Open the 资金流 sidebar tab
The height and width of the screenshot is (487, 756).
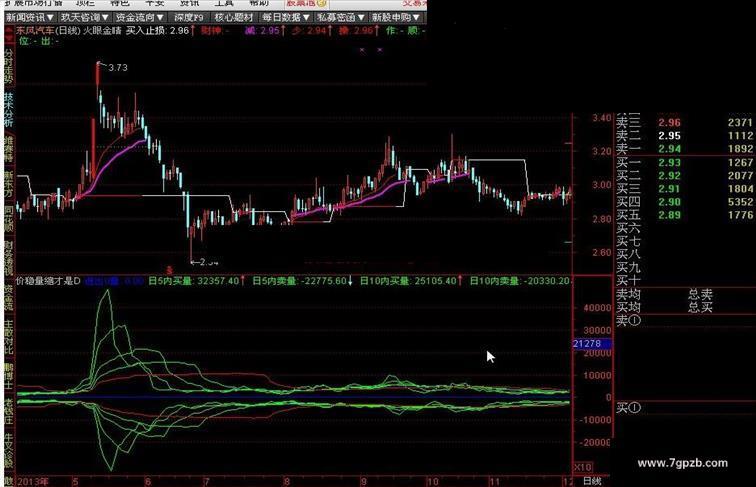click(x=9, y=297)
